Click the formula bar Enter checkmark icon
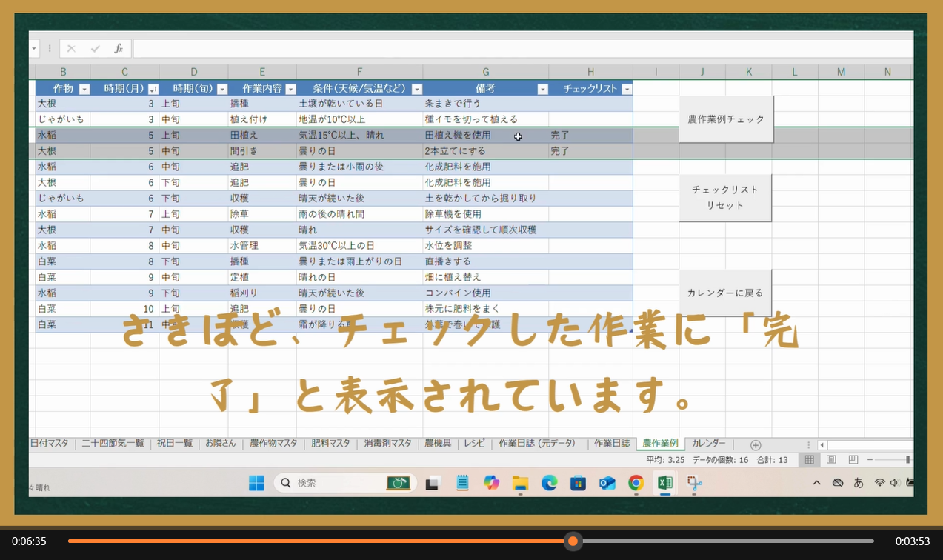This screenshot has height=560, width=943. point(95,49)
